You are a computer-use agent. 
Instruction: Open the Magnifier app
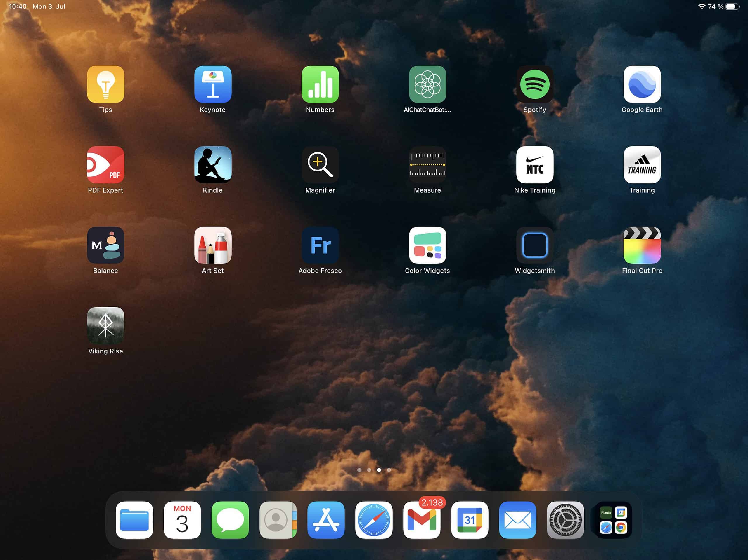point(320,165)
